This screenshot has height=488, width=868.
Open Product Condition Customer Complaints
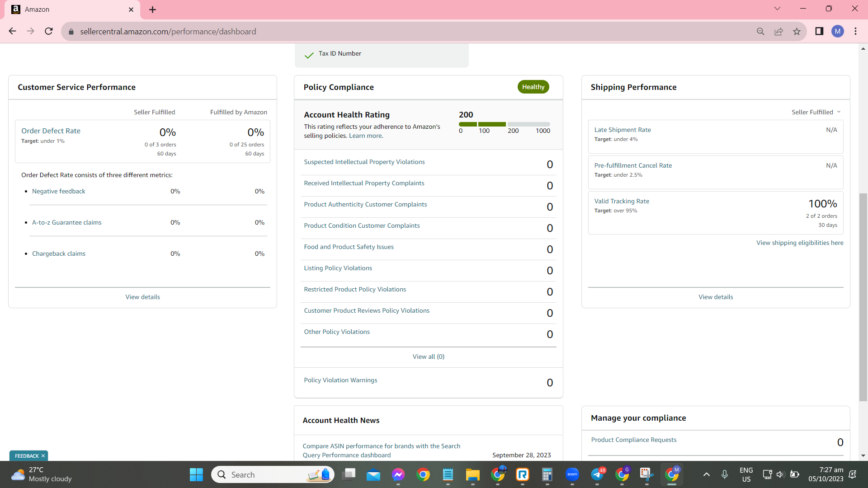click(362, 225)
